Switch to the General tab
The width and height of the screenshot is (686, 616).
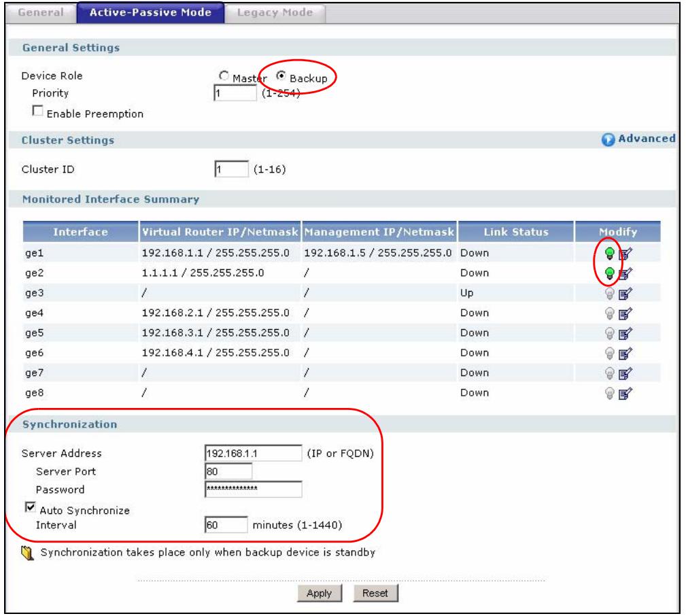41,13
